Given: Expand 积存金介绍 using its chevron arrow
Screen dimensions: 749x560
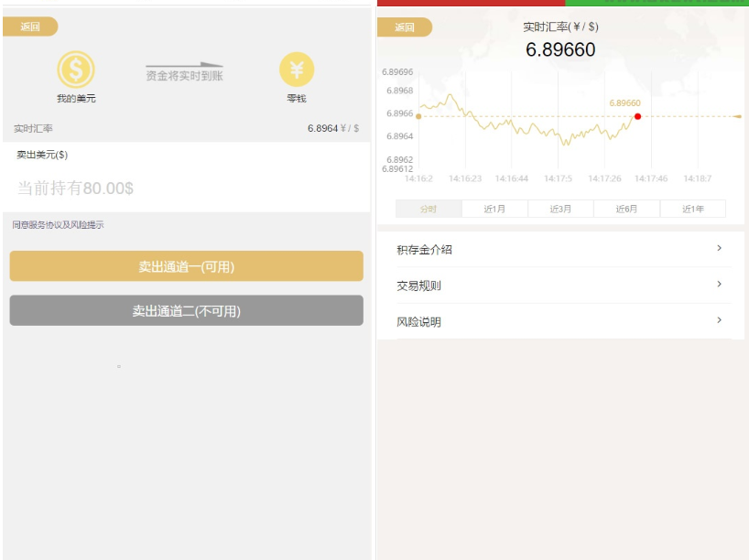Looking at the screenshot, I should (719, 248).
